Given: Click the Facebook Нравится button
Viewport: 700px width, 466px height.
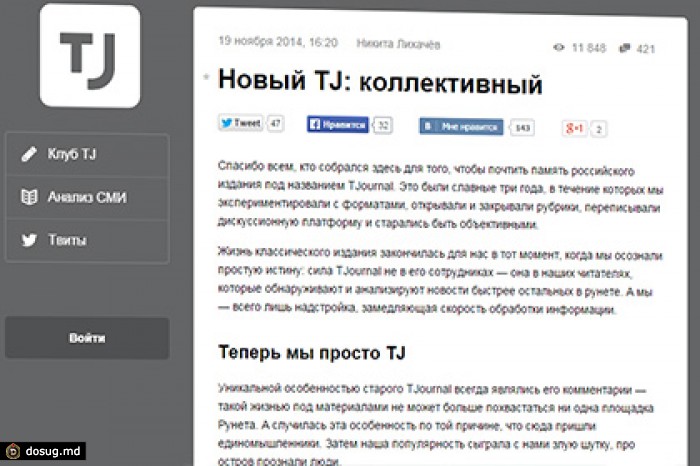Looking at the screenshot, I should [x=338, y=125].
